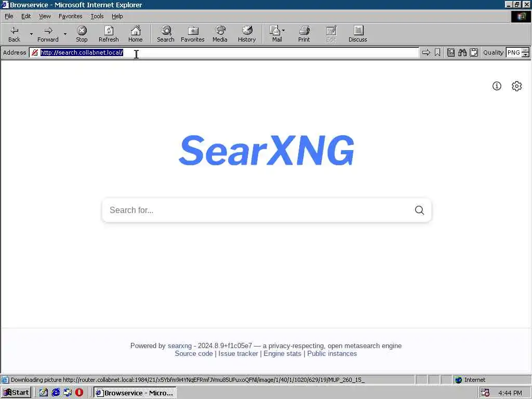Refresh the current page
Screen dimensions: 532x399
tap(109, 34)
